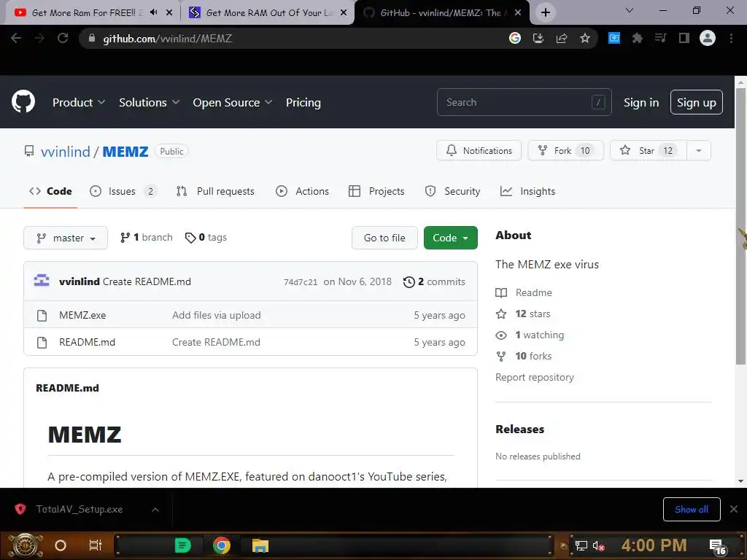The width and height of the screenshot is (747, 560).
Task: Share this page using the share icon
Action: (x=562, y=38)
